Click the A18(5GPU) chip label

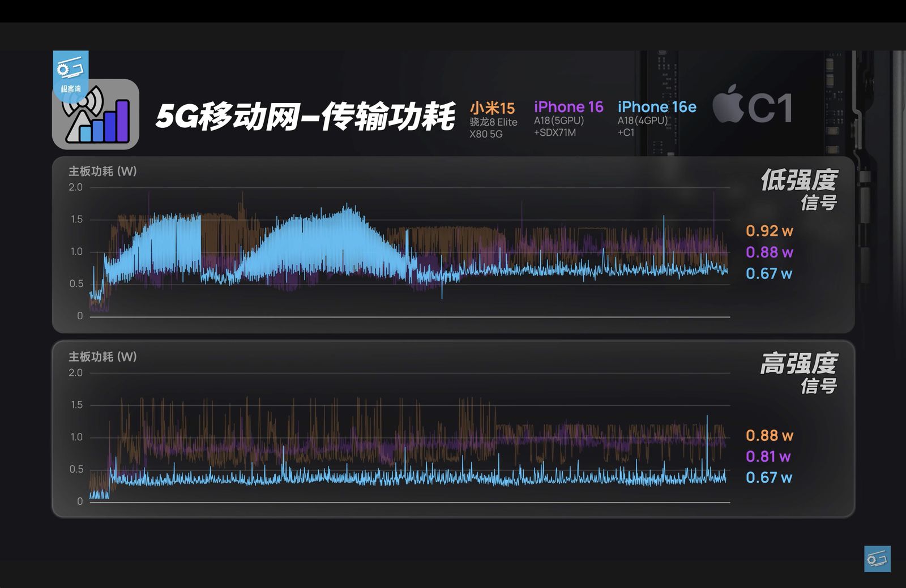[x=559, y=121]
